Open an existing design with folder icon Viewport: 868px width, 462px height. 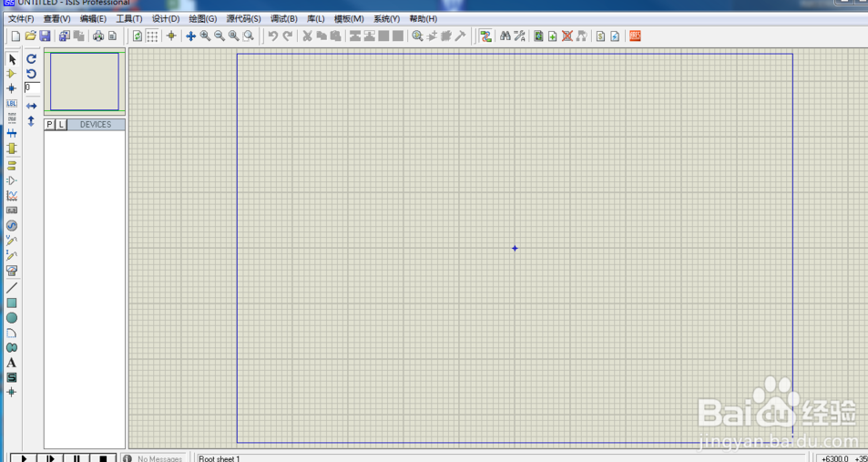pos(30,36)
